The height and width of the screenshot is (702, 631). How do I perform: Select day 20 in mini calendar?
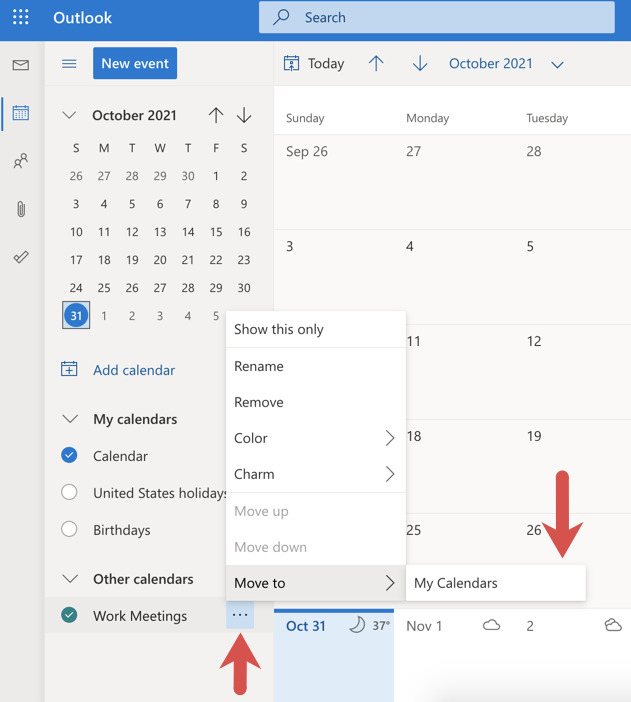pyautogui.click(x=160, y=260)
